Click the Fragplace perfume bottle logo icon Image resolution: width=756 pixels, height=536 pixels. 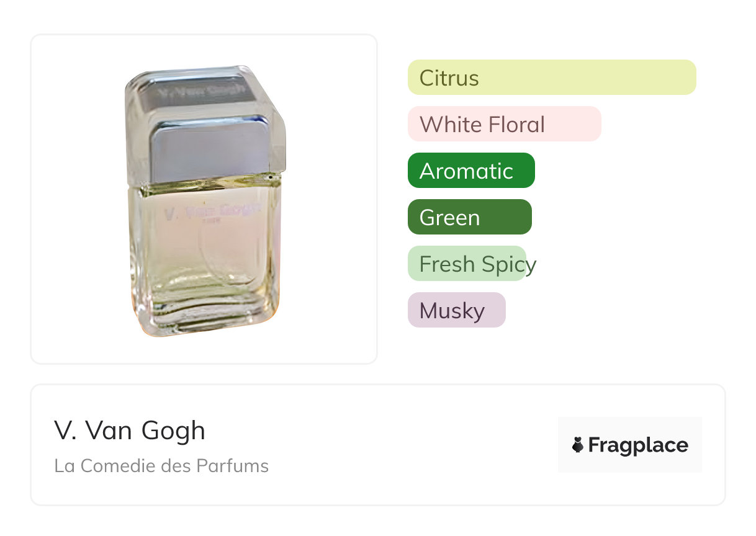[x=578, y=445]
